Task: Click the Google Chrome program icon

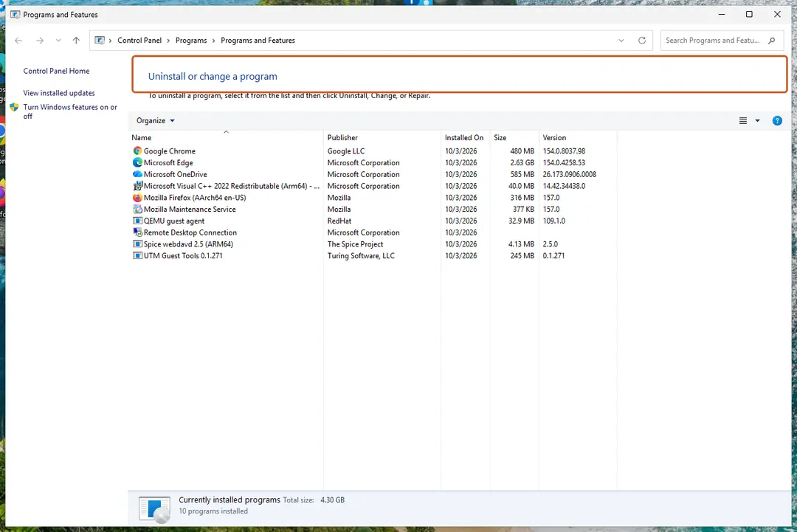Action: pos(137,151)
